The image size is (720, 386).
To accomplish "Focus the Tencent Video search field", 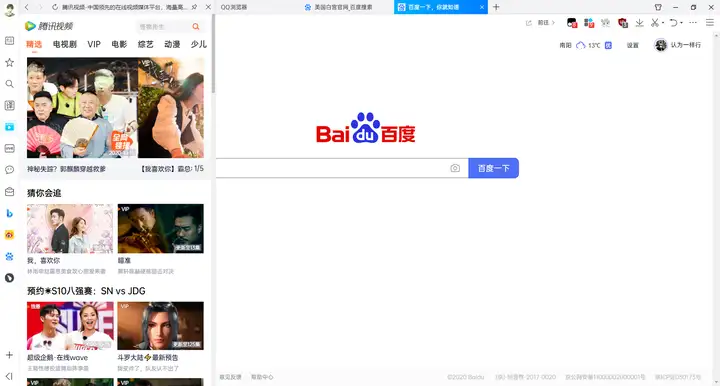I will (163, 27).
